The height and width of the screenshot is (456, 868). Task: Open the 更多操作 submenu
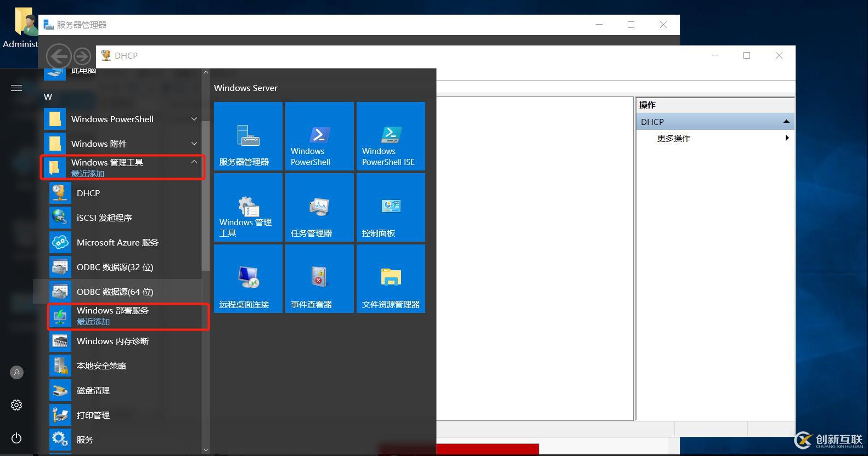click(x=715, y=138)
